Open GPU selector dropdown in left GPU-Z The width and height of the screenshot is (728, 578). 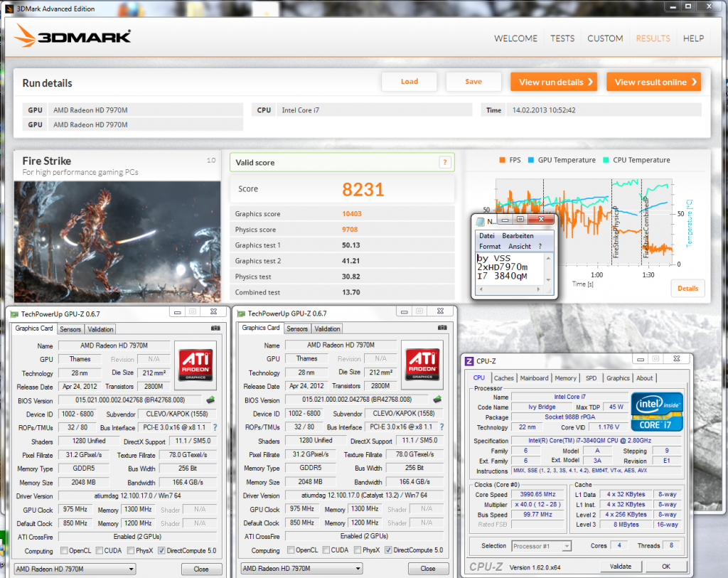click(75, 569)
